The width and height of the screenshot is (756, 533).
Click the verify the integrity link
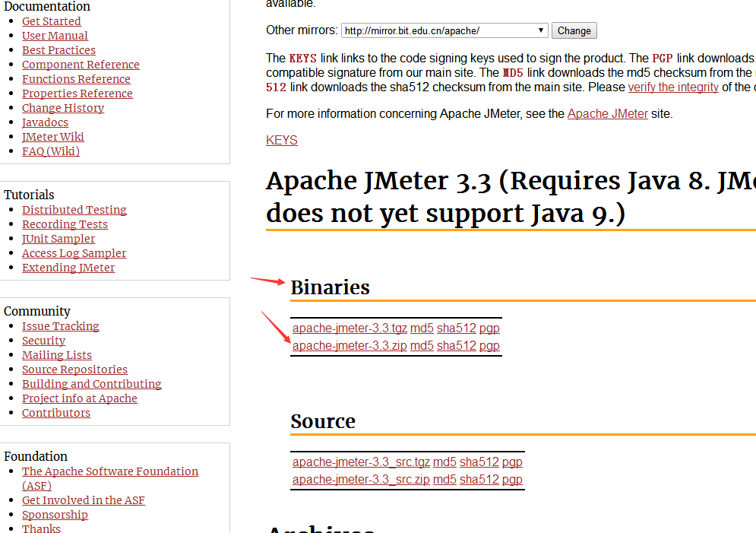[673, 87]
